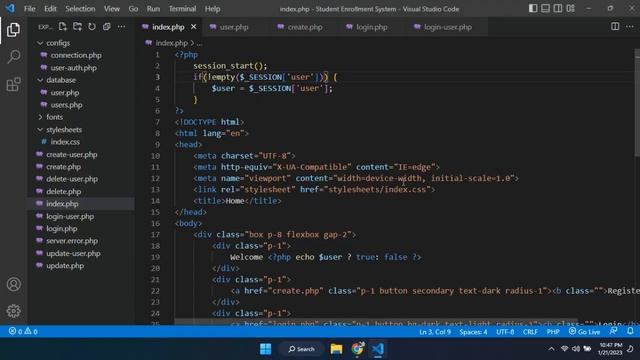
Task: Open connection.php in Explorer
Action: [x=76, y=55]
